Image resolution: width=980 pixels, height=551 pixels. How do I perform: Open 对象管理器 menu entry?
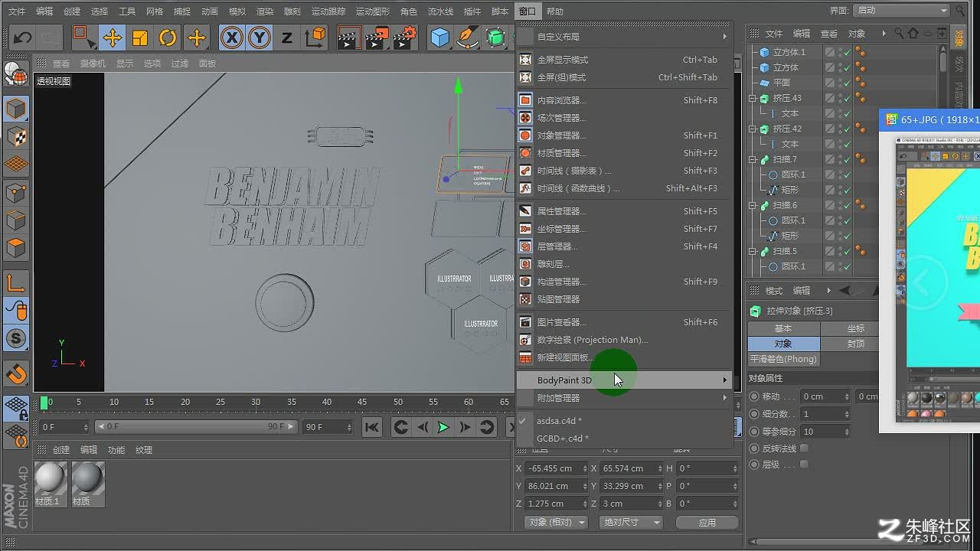(x=623, y=135)
